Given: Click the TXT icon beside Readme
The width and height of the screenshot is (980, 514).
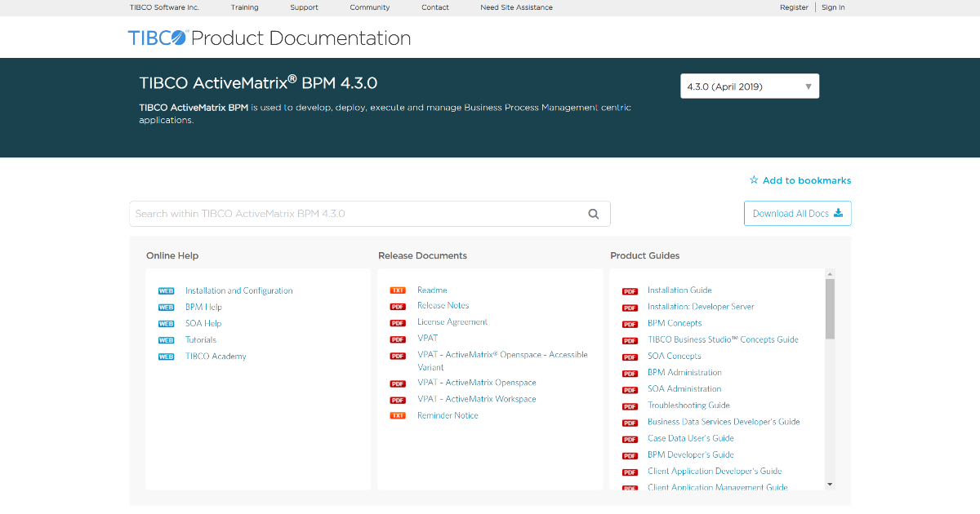Looking at the screenshot, I should [x=398, y=290].
